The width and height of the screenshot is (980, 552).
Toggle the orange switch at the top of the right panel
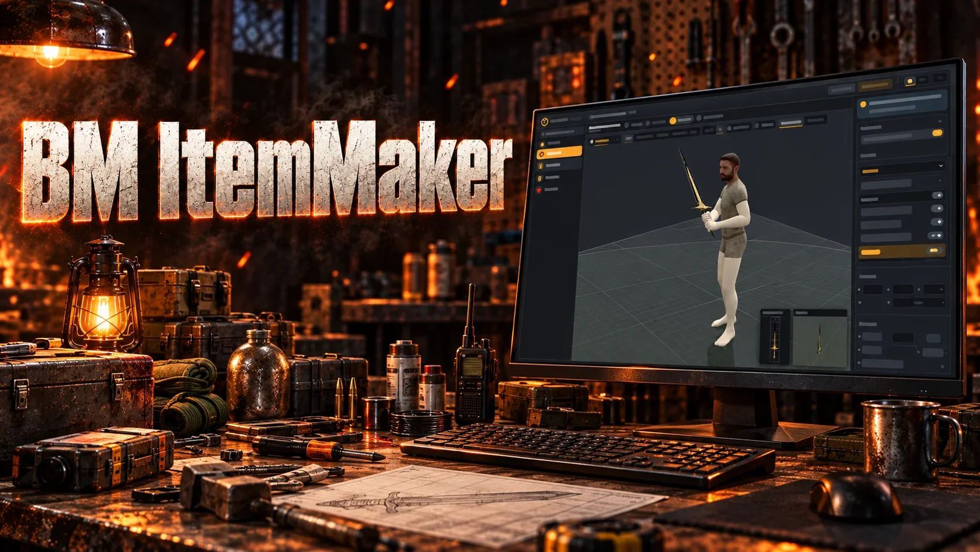[937, 133]
